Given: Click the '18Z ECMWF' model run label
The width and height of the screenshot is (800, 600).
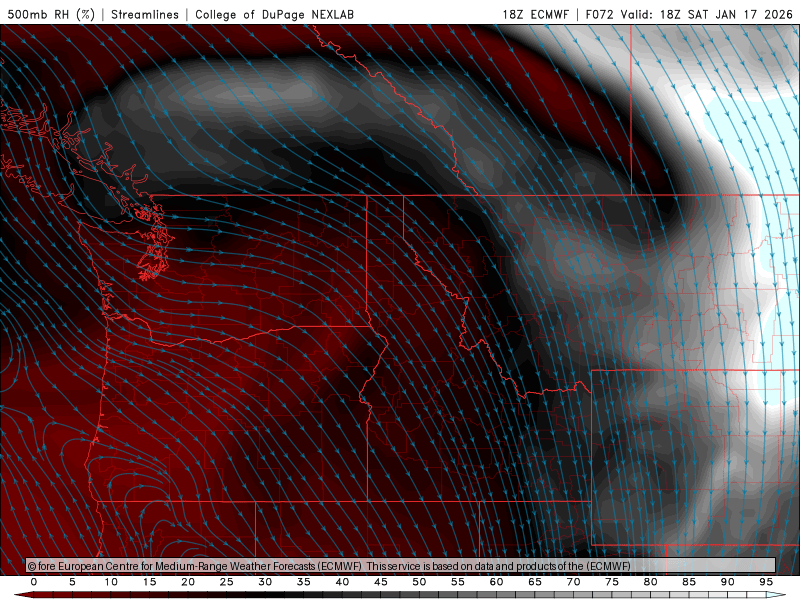Looking at the screenshot, I should (x=535, y=14).
